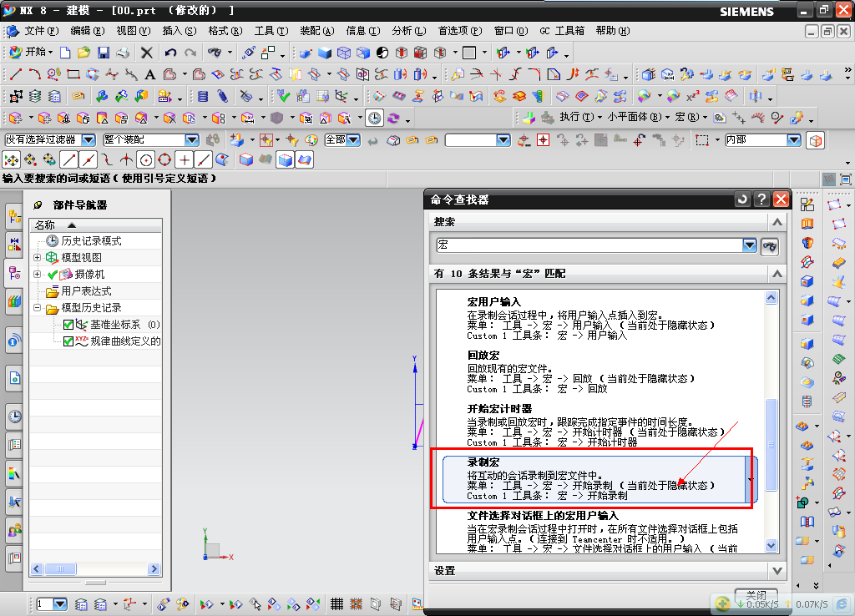Open the 文件(F) menu
This screenshot has height=616, width=855.
(x=42, y=31)
